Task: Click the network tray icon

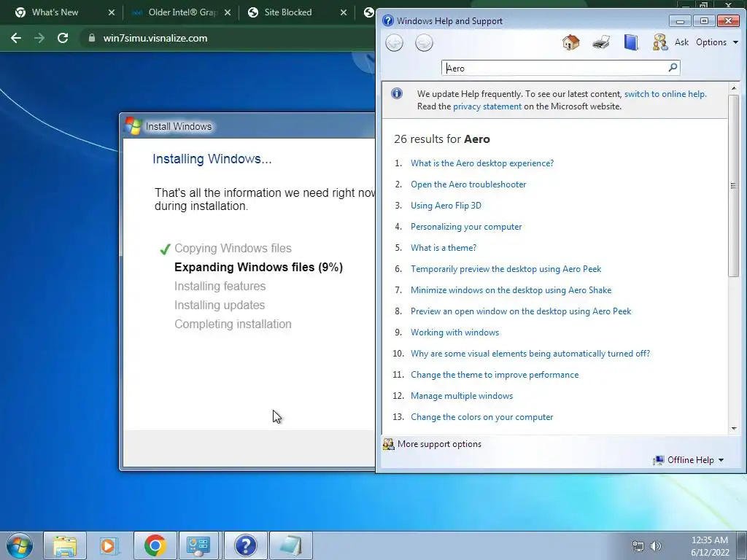Action: (638, 546)
